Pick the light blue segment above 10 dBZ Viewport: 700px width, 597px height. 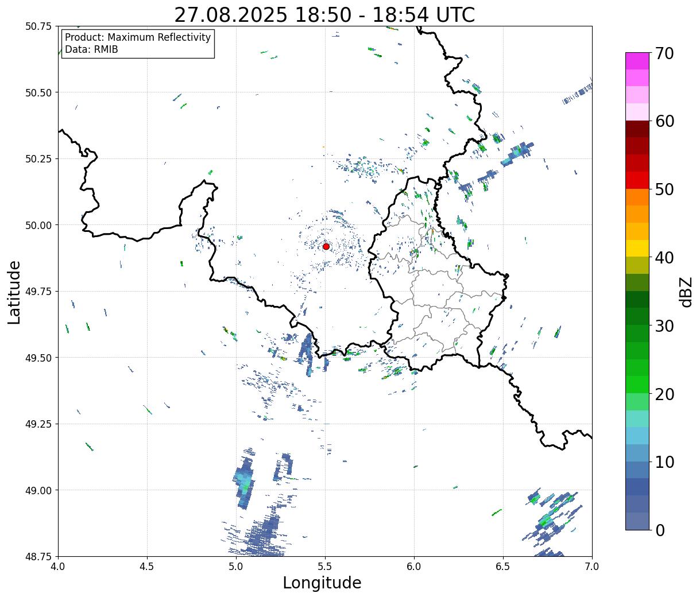click(637, 453)
